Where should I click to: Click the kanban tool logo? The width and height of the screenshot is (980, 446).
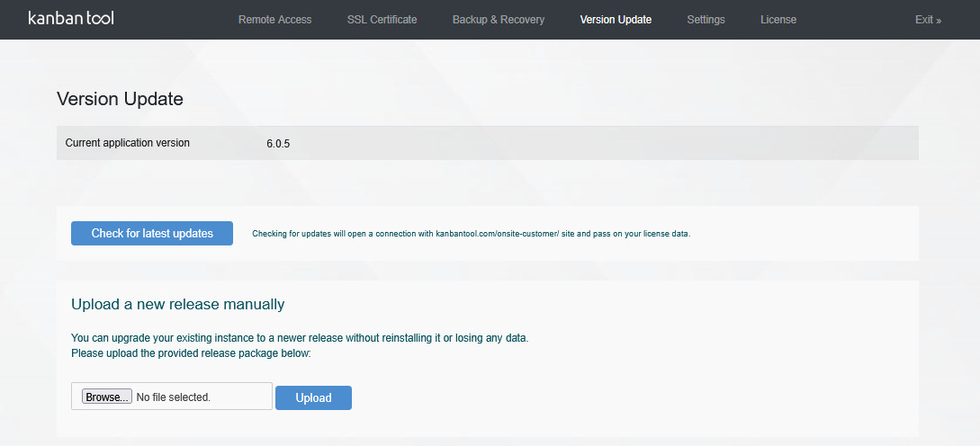coord(71,18)
